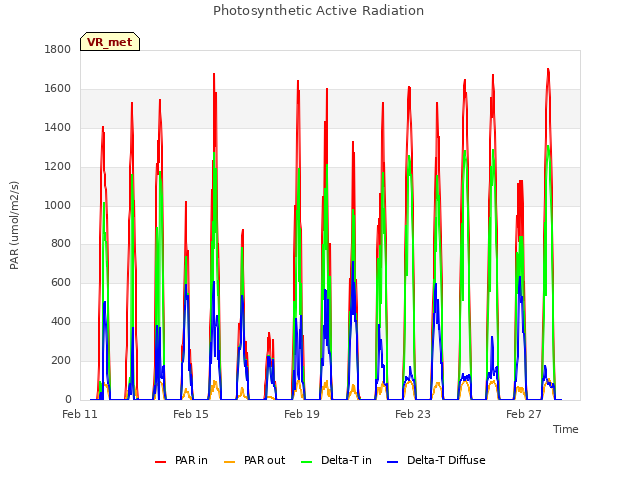Click the chart title Photosynthetic Active Radiation
The image size is (640, 480).
click(x=318, y=11)
